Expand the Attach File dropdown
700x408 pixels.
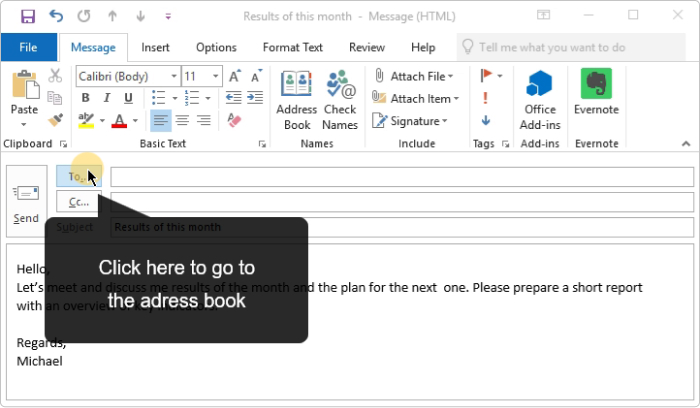point(450,76)
